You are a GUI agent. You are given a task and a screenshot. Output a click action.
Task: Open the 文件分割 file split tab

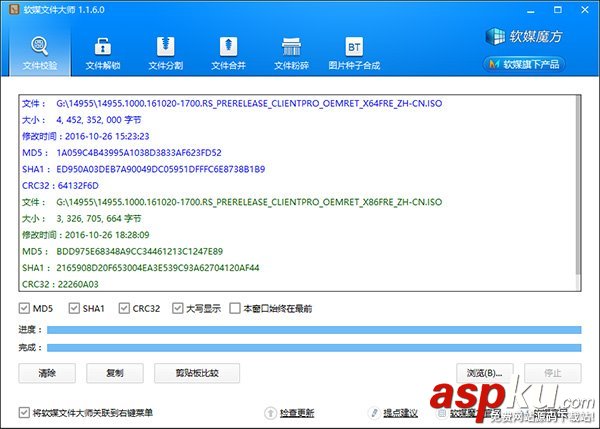point(165,53)
